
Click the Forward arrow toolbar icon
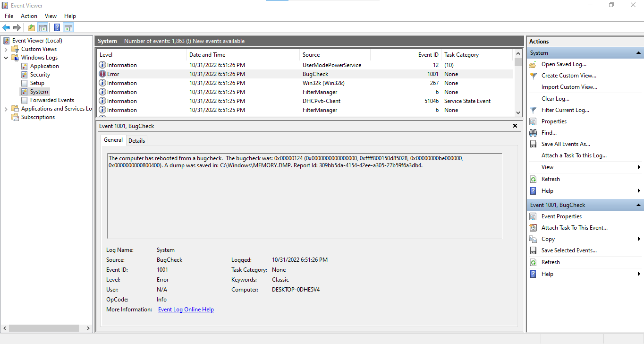click(x=17, y=27)
